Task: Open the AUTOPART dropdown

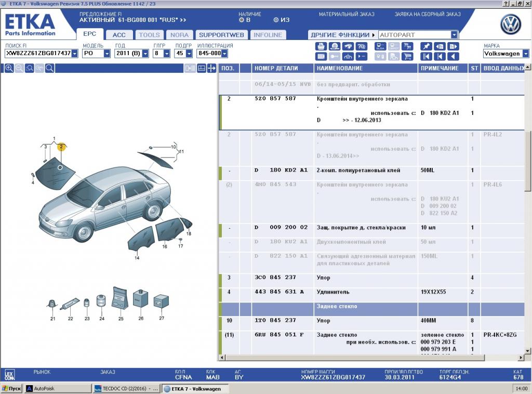Action: pyautogui.click(x=454, y=35)
